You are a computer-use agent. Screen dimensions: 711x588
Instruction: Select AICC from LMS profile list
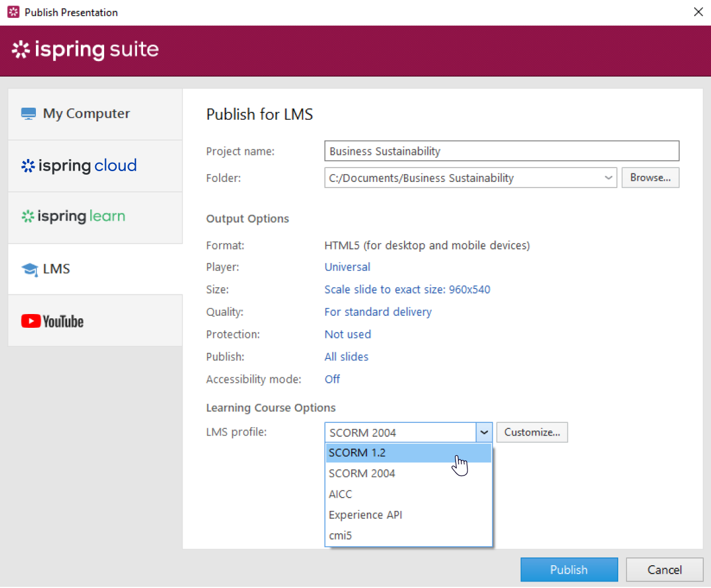click(x=341, y=494)
